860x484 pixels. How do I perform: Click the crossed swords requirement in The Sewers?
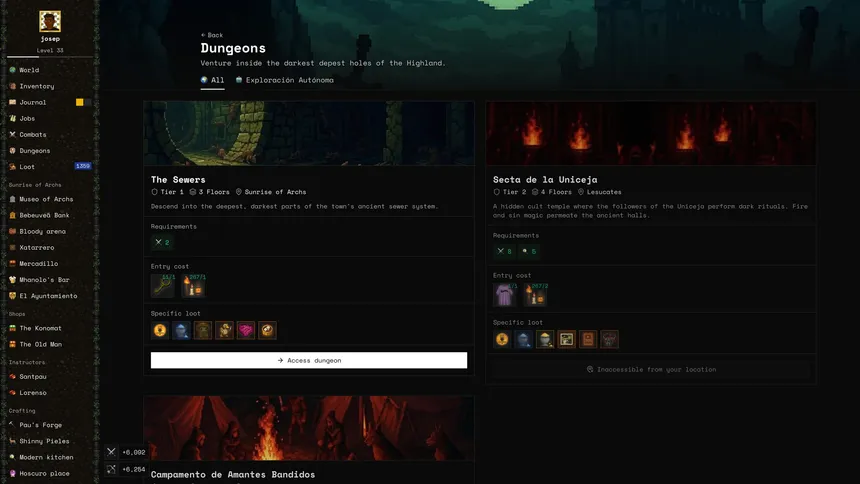(161, 242)
